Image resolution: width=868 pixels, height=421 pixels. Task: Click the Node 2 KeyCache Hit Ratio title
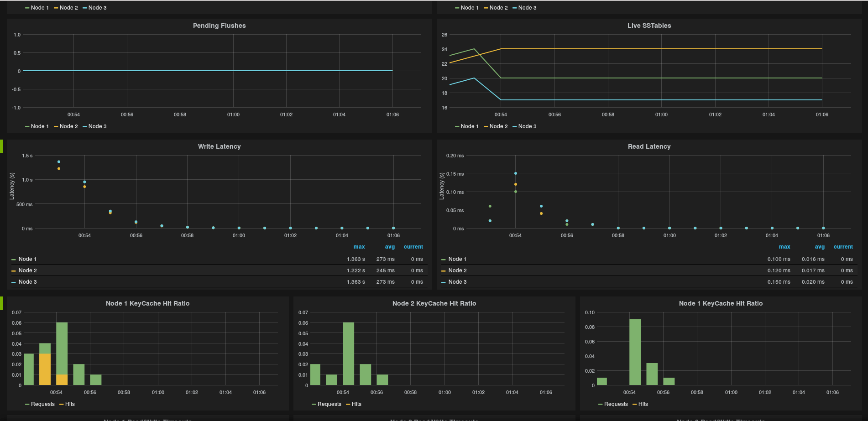point(434,303)
